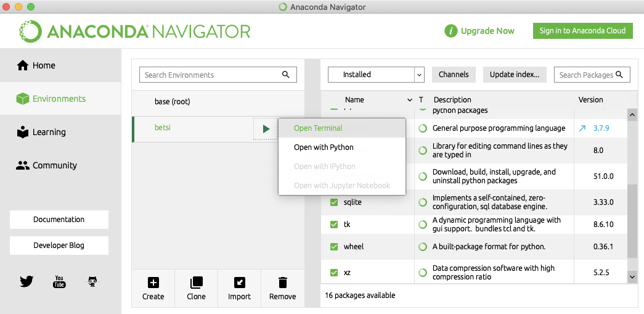The image size is (644, 314).
Task: Click the green play arrow for betsi
Action: [266, 129]
